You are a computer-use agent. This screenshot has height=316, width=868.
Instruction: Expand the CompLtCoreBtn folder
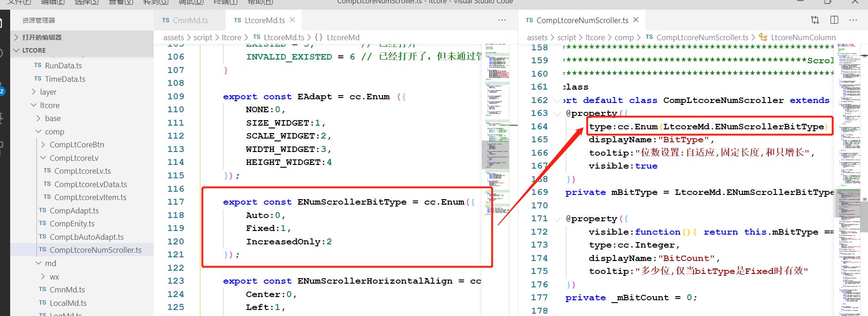[43, 145]
